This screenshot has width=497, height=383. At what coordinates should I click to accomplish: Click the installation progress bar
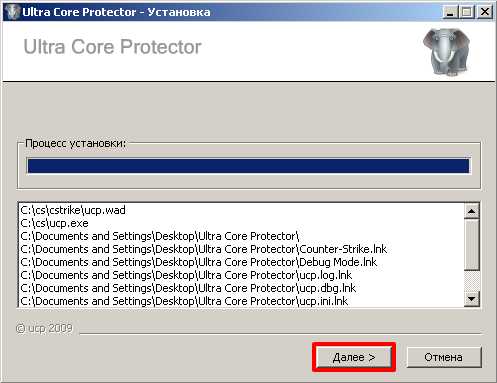[248, 166]
